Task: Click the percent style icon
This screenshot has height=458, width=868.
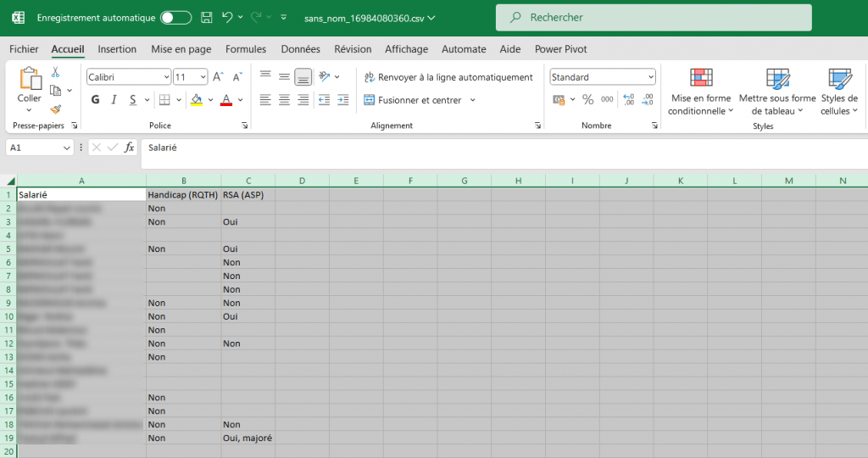Action: point(587,100)
